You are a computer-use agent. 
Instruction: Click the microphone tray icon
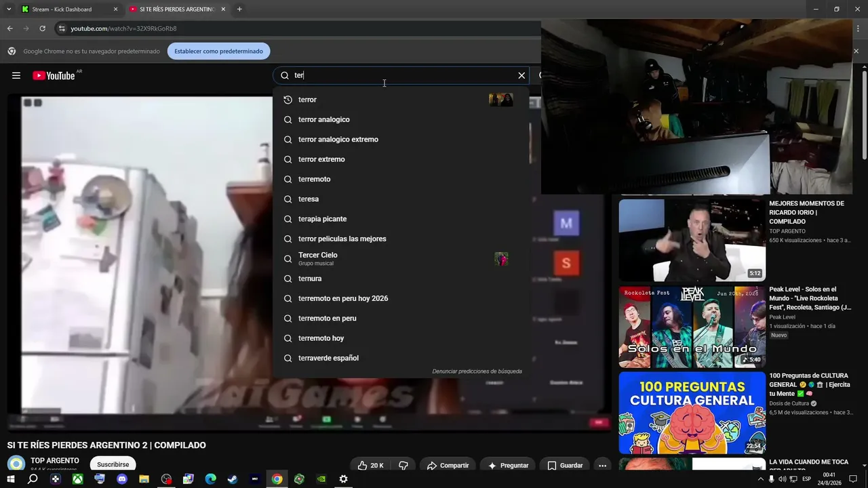pyautogui.click(x=772, y=479)
